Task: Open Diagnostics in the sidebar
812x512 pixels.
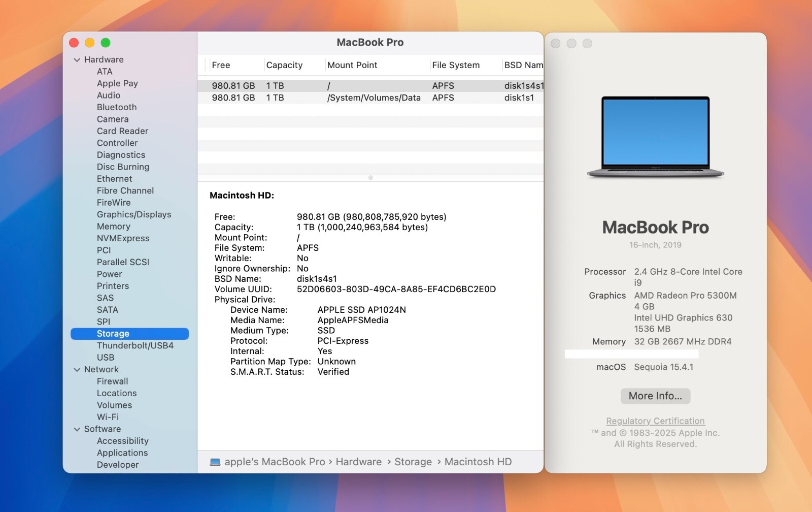Action: pyautogui.click(x=121, y=155)
